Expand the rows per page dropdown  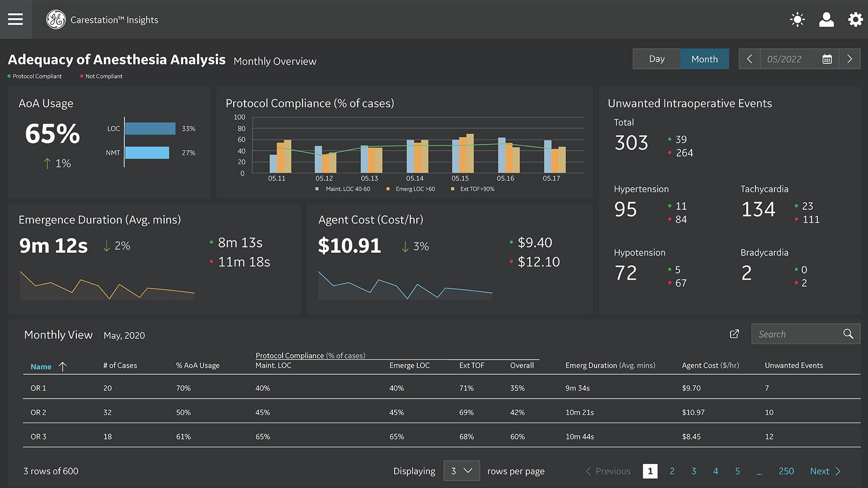[462, 471]
